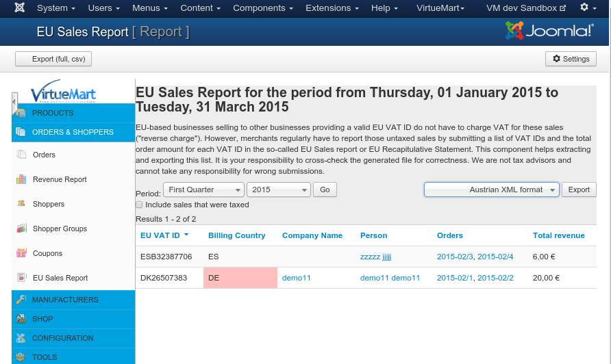Open the VirtueMart top menu
The height and width of the screenshot is (364, 611).
coord(440,8)
